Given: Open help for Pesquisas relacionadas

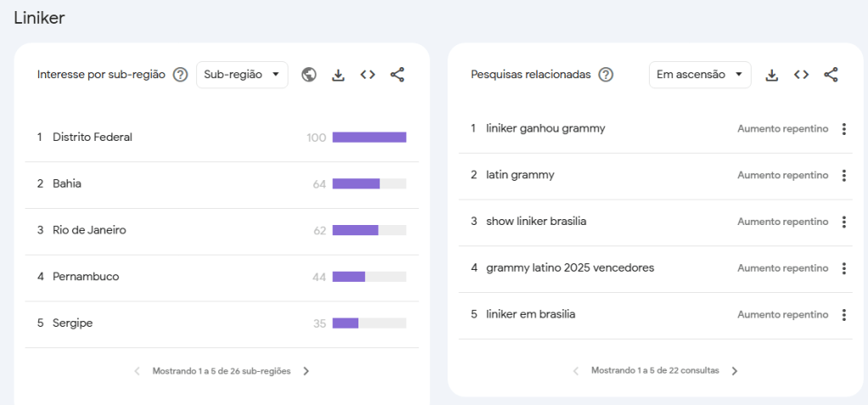Looking at the screenshot, I should (606, 75).
